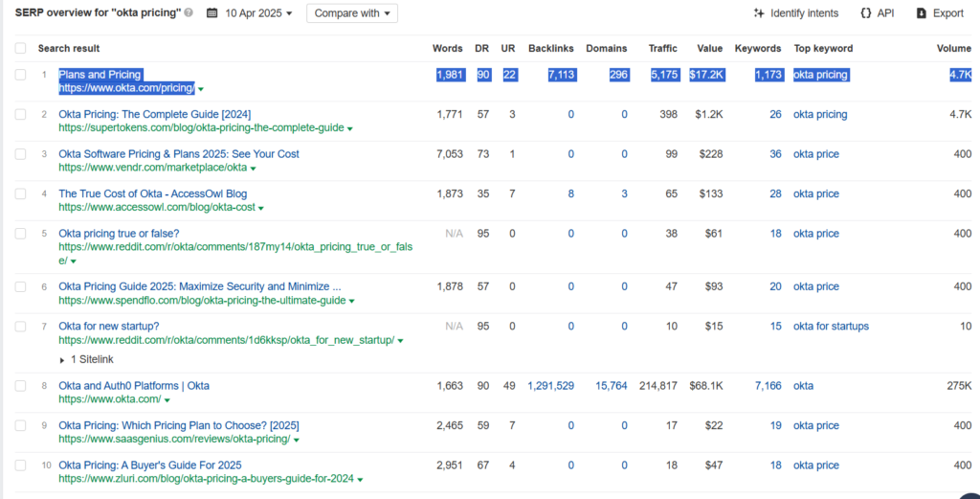Open Okta Pricing Guide 2025 result title
Viewport: 980px width, 499px height.
200,286
